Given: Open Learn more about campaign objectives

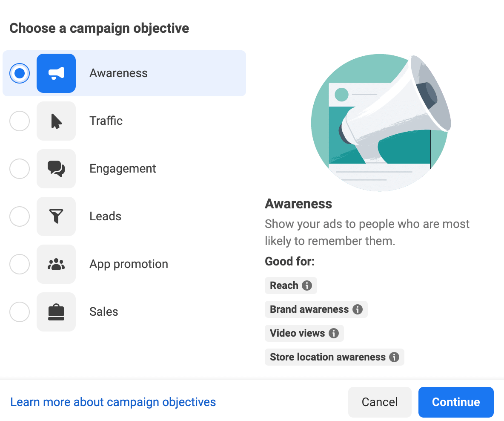Looking at the screenshot, I should pyautogui.click(x=113, y=402).
